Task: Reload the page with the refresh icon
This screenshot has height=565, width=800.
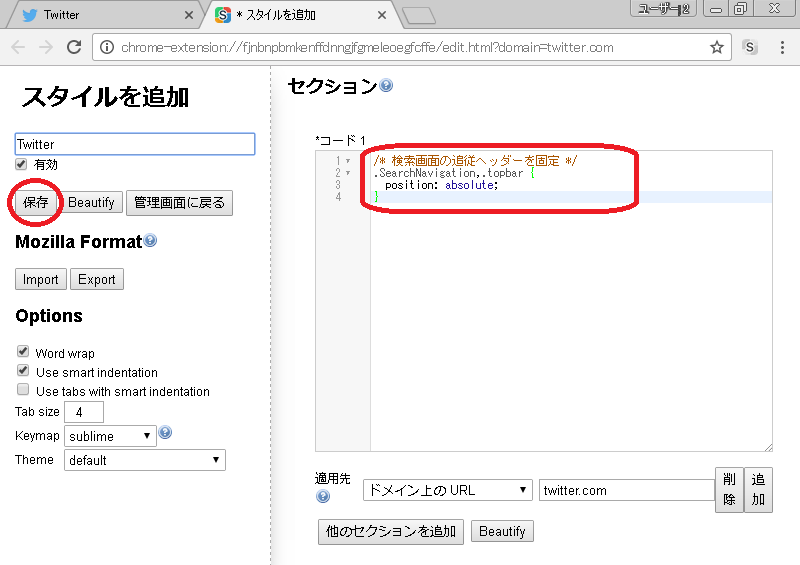Action: tap(74, 47)
